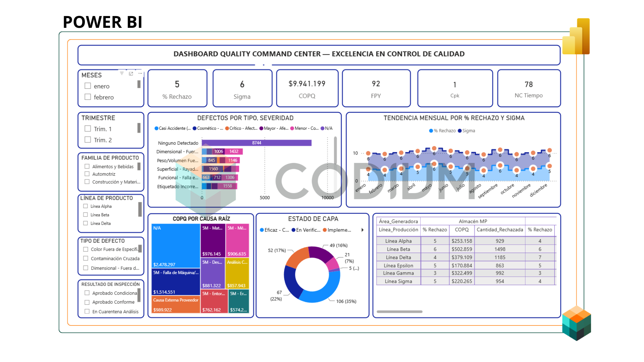The width and height of the screenshot is (644, 362).
Task: Click the Línea Epsilon table row label
Action: pyautogui.click(x=398, y=265)
